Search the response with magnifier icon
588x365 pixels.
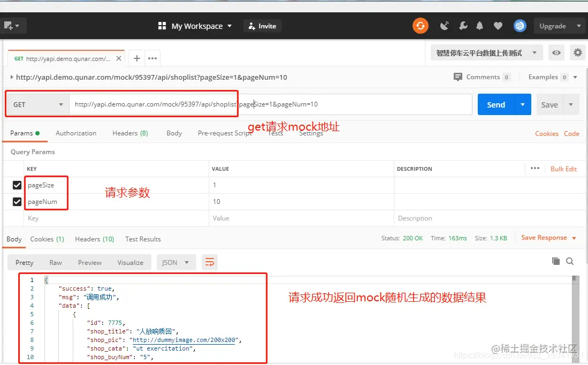point(570,261)
